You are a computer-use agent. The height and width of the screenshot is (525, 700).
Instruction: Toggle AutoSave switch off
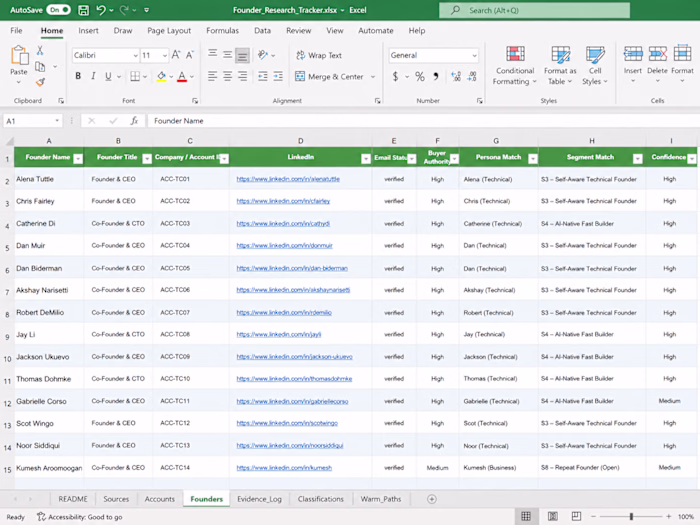pos(58,10)
